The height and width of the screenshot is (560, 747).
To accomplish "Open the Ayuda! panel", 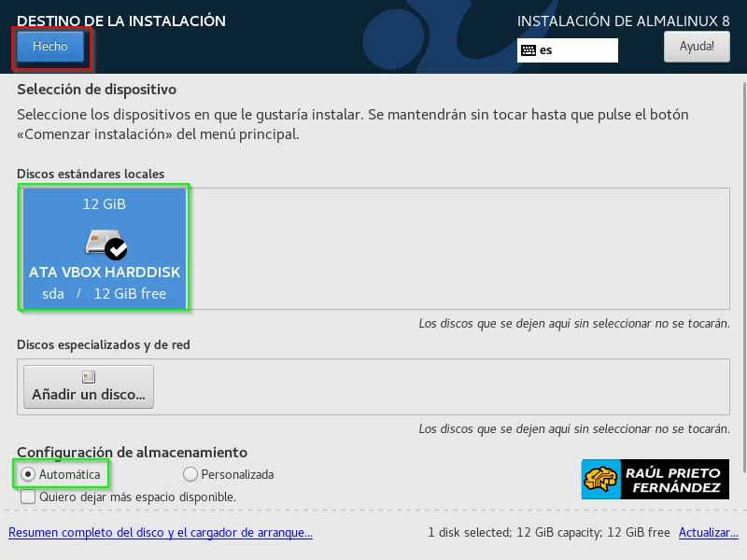I will pos(695,46).
